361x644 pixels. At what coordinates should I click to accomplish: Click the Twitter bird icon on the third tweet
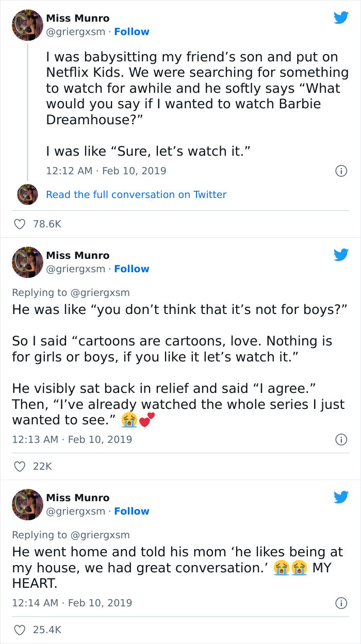tap(341, 497)
